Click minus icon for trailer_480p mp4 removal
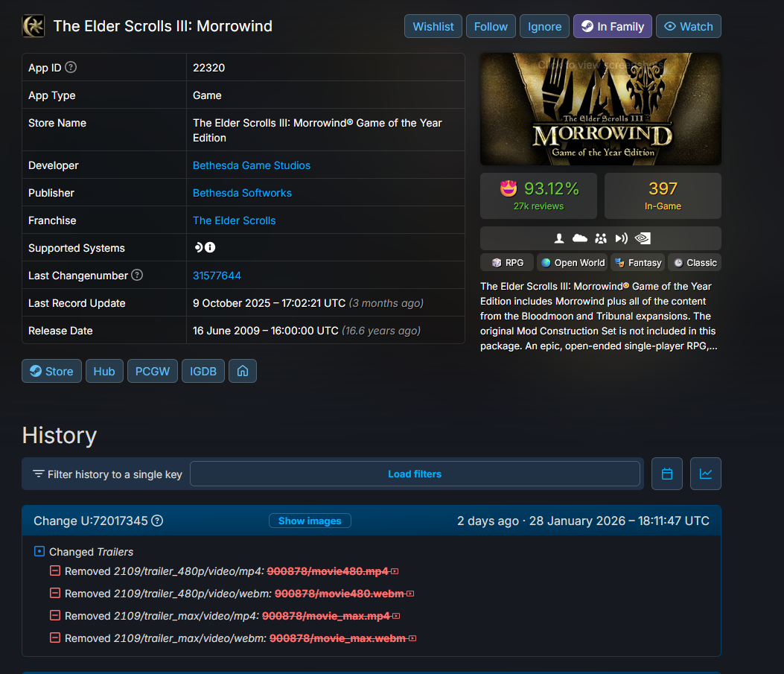Image resolution: width=784 pixels, height=674 pixels. tap(55, 570)
